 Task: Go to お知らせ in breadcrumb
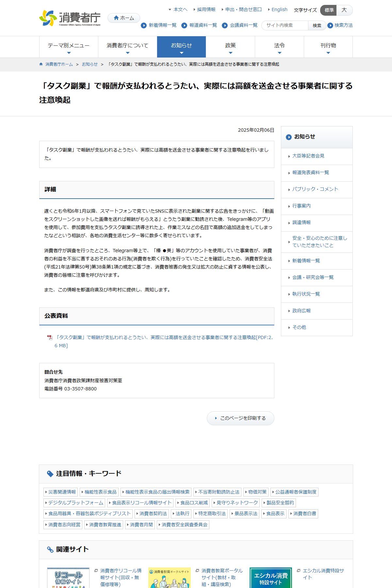(x=90, y=64)
